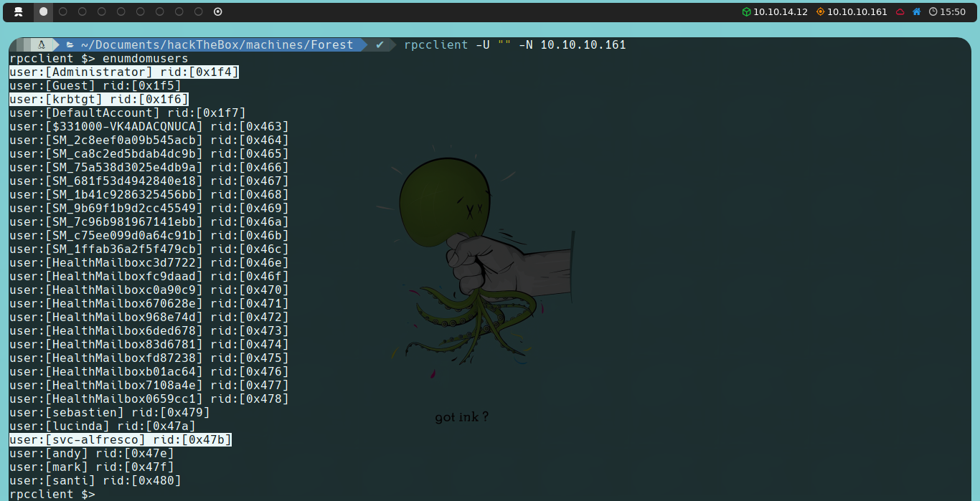Select the HealthMailbox7108a4e line
Viewport: 980px width, 501px height.
click(149, 385)
